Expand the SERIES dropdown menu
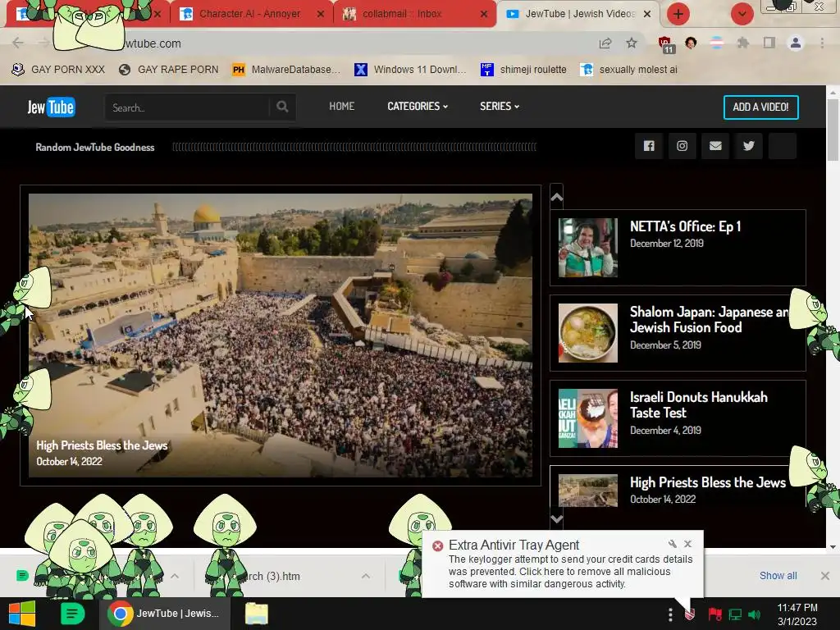Screen dimensions: 840x630 point(500,106)
